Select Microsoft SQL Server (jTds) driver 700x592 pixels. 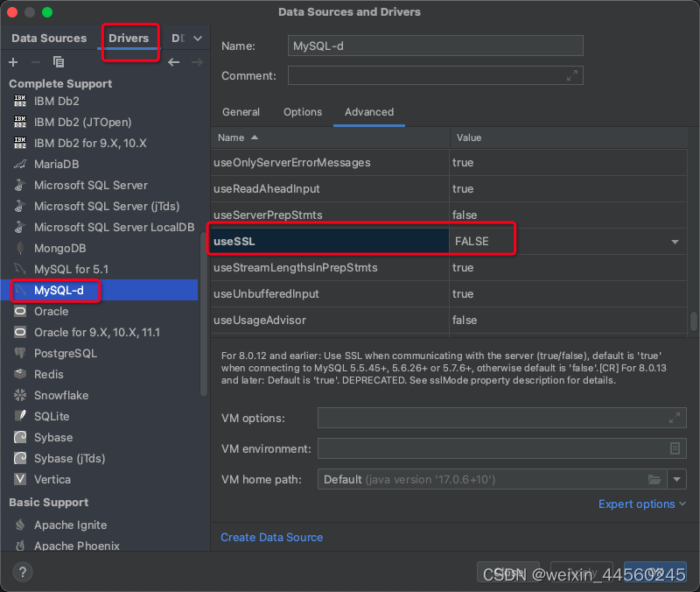[107, 206]
